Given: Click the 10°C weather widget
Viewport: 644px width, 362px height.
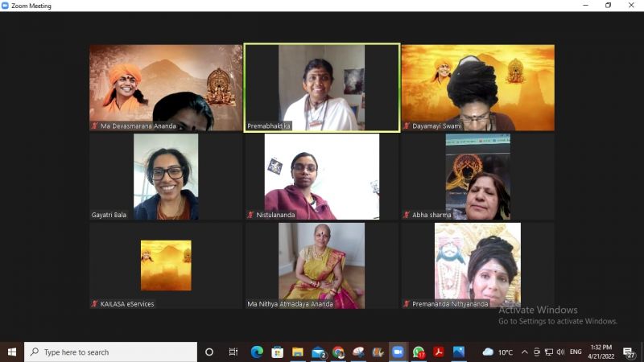Looking at the screenshot, I should [x=499, y=352].
